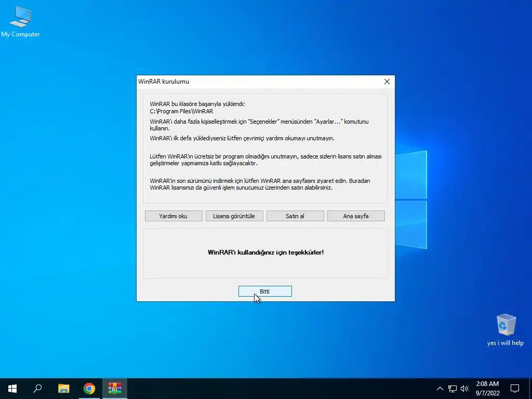The height and width of the screenshot is (399, 532).
Task: View license with Lisansı görüntüle button
Action: (x=234, y=216)
